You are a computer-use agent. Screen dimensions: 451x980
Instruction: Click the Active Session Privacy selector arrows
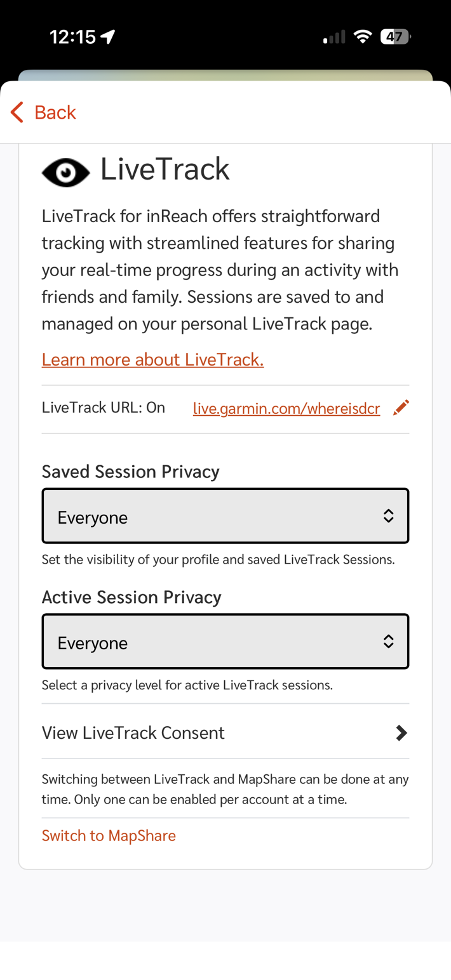click(388, 642)
